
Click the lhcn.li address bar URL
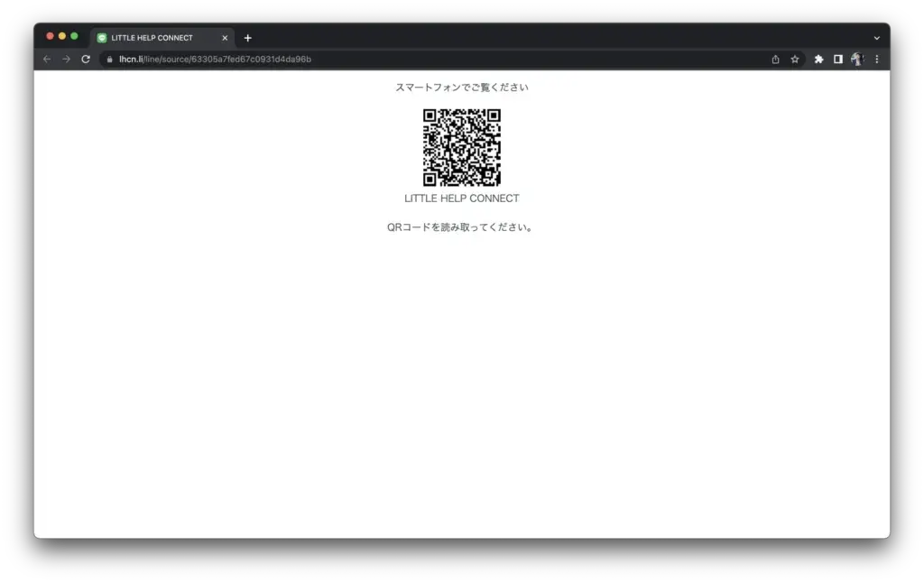point(215,60)
